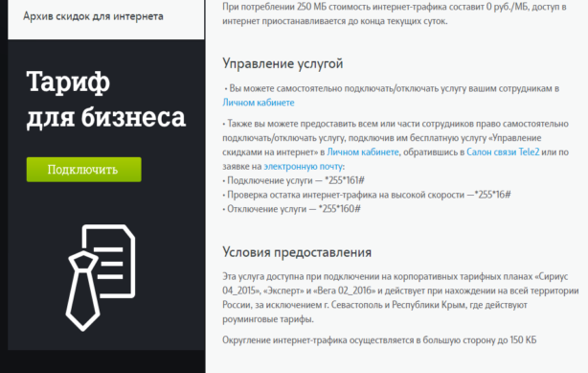Open the Салон связи Tele2 link
The image size is (588, 373).
(x=503, y=152)
